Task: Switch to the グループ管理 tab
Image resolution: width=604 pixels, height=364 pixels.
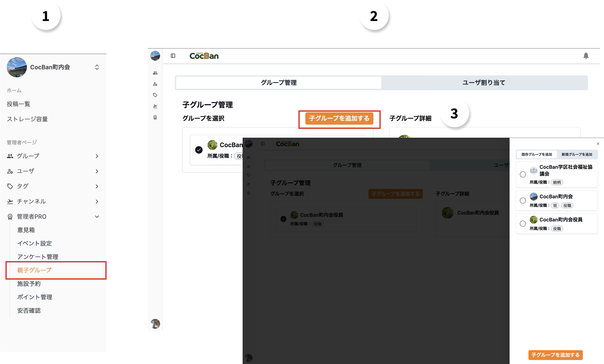Action: [279, 83]
